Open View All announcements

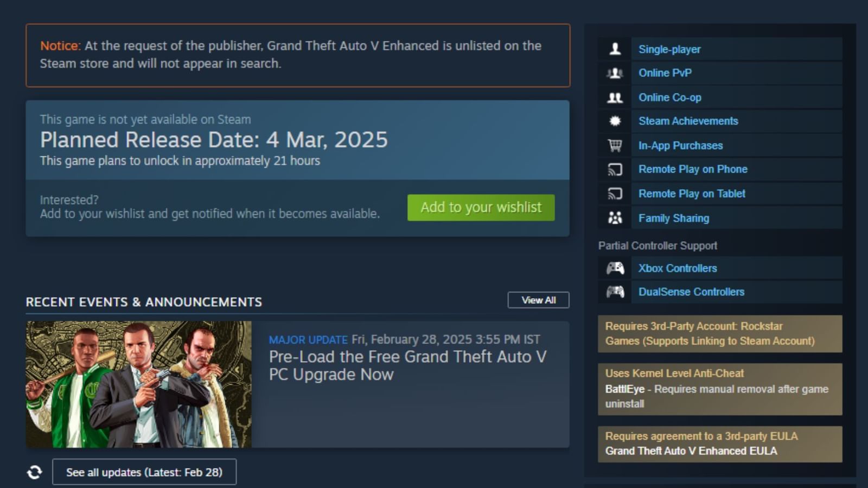click(x=538, y=299)
